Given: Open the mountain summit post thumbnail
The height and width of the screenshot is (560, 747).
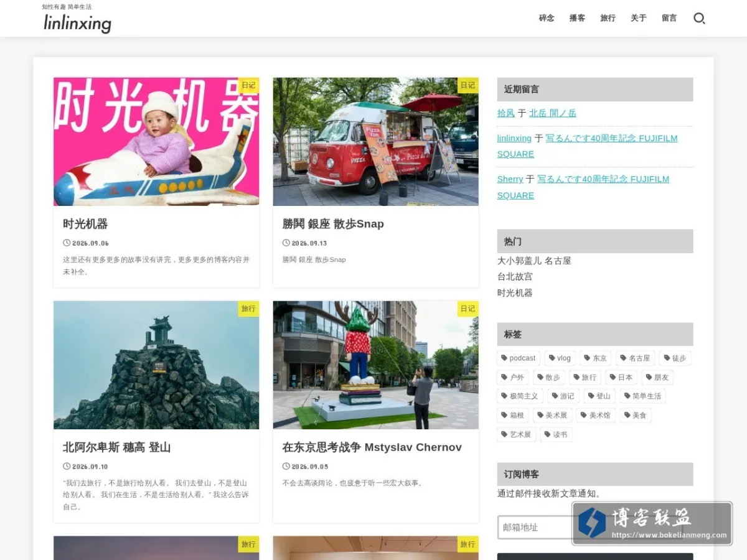Looking at the screenshot, I should point(156,365).
